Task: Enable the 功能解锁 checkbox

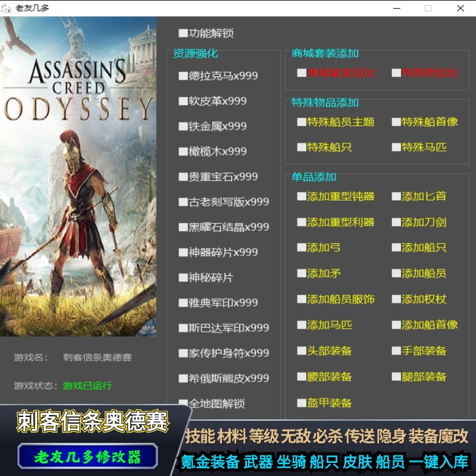Action: (x=183, y=33)
